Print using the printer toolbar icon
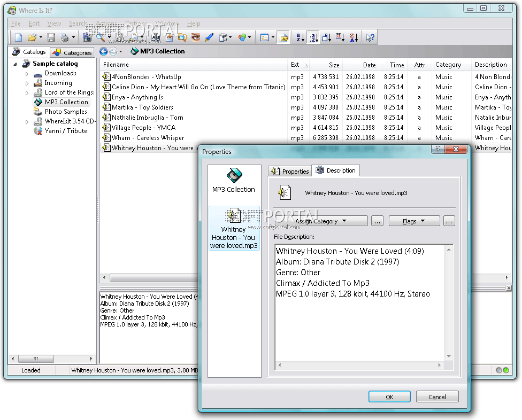The image size is (522, 420). [65, 37]
